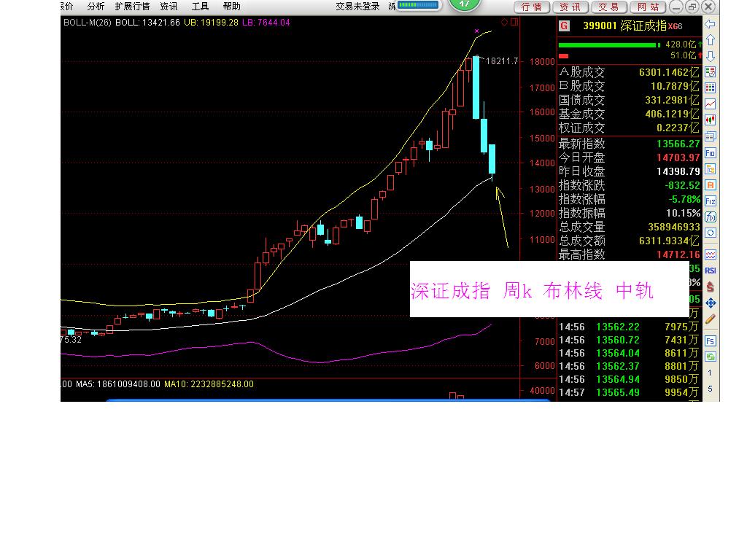Click the UB: 19199.28 upper band value
Image resolution: width=747 pixels, height=560 pixels.
[x=211, y=23]
